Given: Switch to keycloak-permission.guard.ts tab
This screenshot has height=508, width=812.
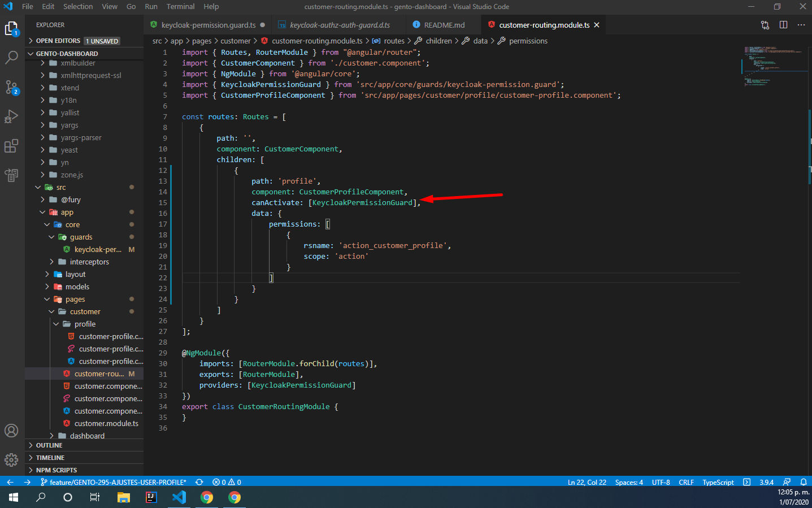Looking at the screenshot, I should [x=207, y=25].
